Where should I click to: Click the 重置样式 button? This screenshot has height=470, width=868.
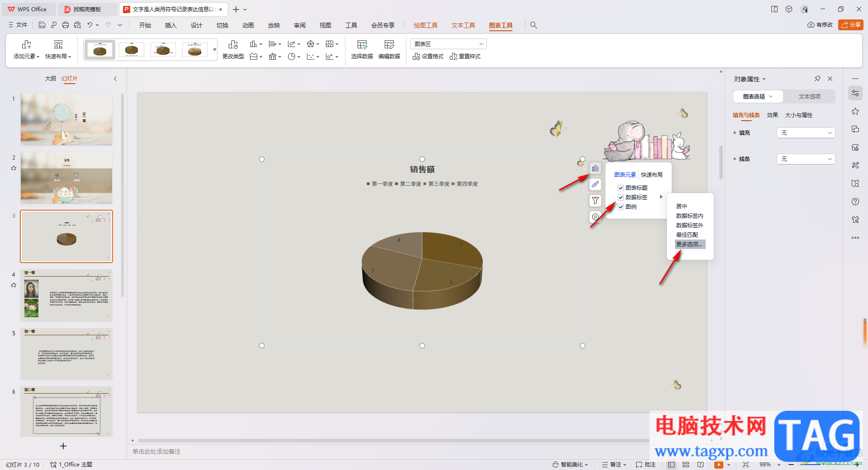[465, 56]
